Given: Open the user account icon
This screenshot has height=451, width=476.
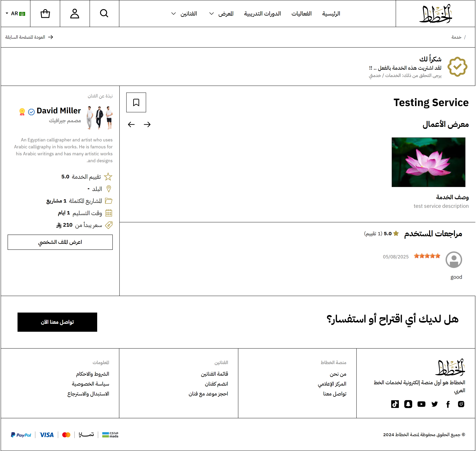Looking at the screenshot, I should [75, 13].
